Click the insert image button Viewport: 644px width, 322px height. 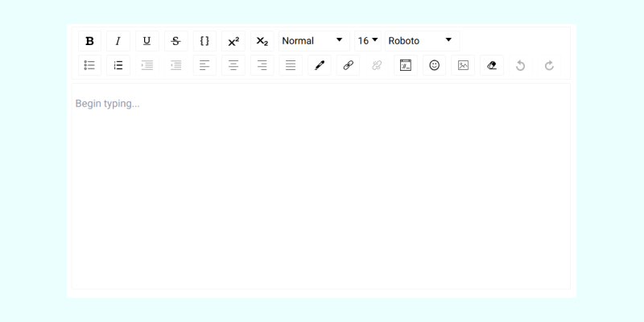coord(463,65)
